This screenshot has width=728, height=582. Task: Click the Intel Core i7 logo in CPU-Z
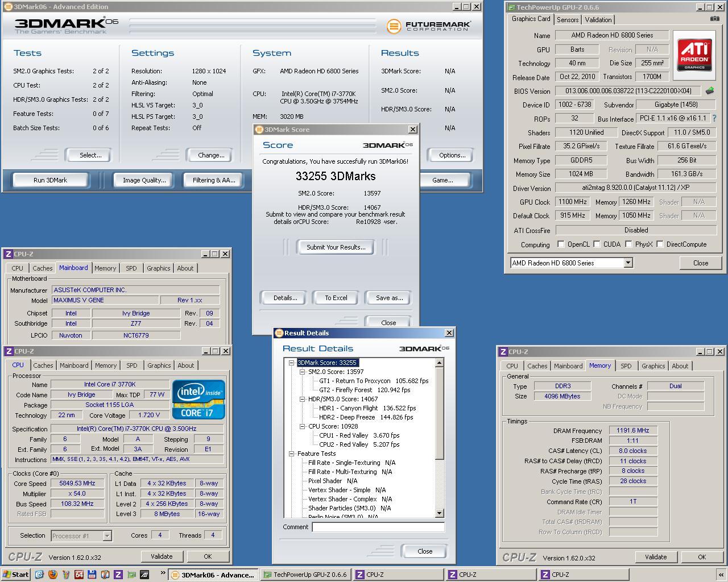[x=198, y=400]
